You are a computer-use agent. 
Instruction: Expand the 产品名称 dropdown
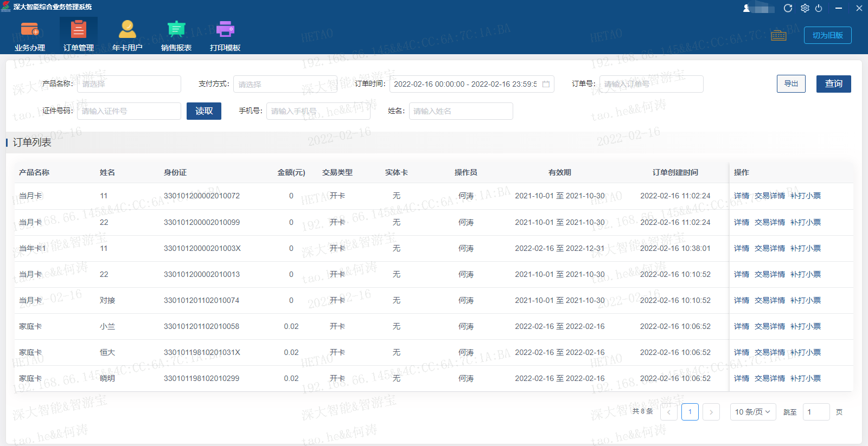pyautogui.click(x=129, y=84)
